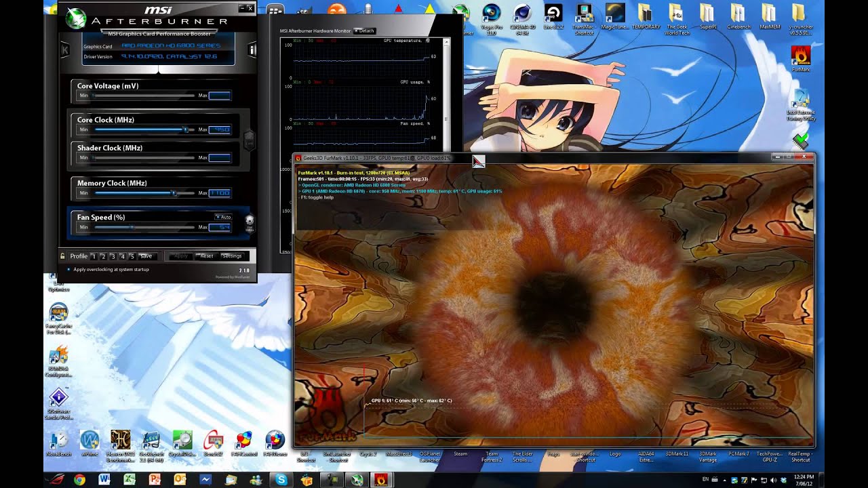Click the Driver Version value text
Viewport: 868px width, 488px height.
170,56
